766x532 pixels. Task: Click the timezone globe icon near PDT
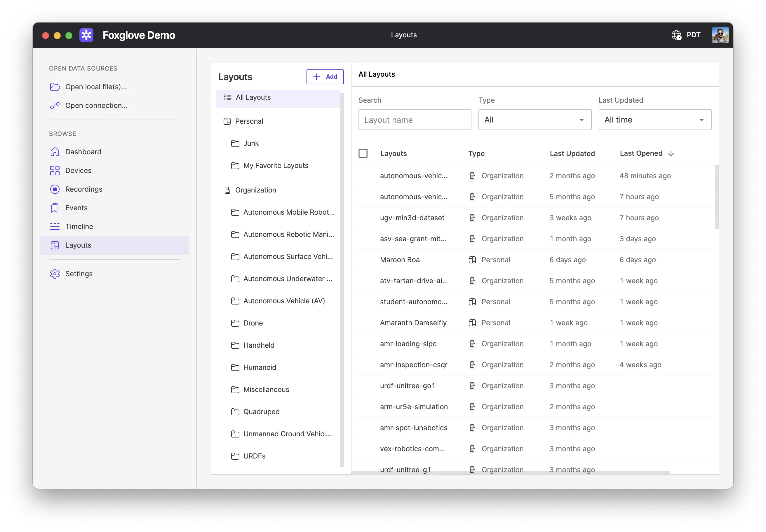coord(676,35)
